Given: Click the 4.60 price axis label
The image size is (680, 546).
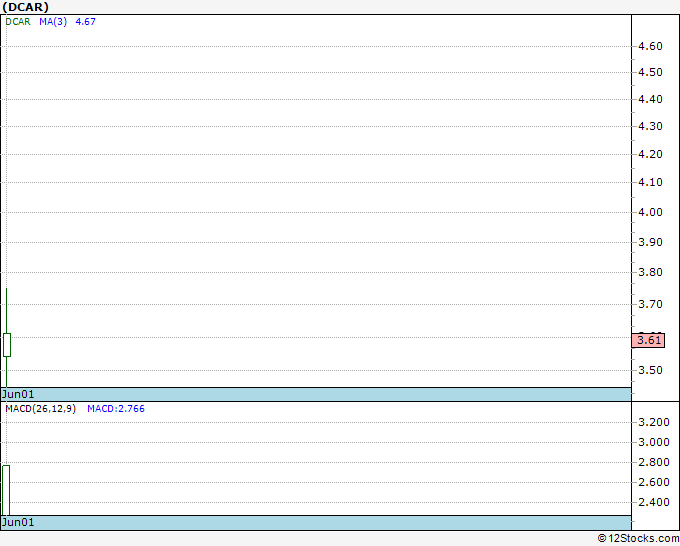Looking at the screenshot, I should click(x=650, y=46).
